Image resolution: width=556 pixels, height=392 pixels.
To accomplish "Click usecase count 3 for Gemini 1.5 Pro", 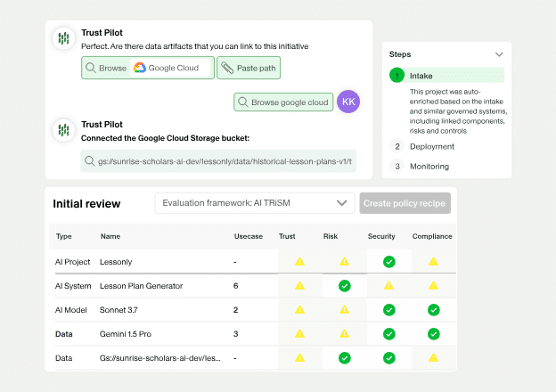I will [x=235, y=334].
